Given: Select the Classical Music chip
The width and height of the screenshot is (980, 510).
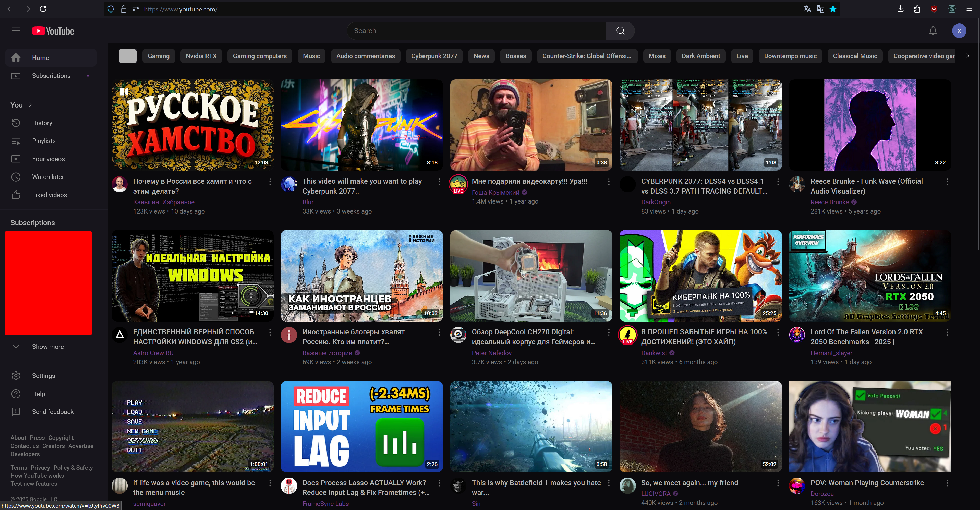Looking at the screenshot, I should point(855,56).
